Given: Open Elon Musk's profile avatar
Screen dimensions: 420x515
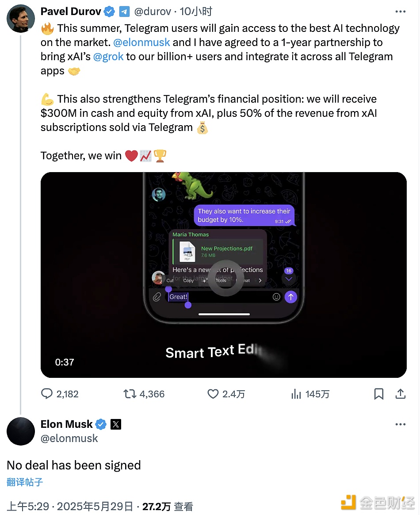Looking at the screenshot, I should [20, 431].
